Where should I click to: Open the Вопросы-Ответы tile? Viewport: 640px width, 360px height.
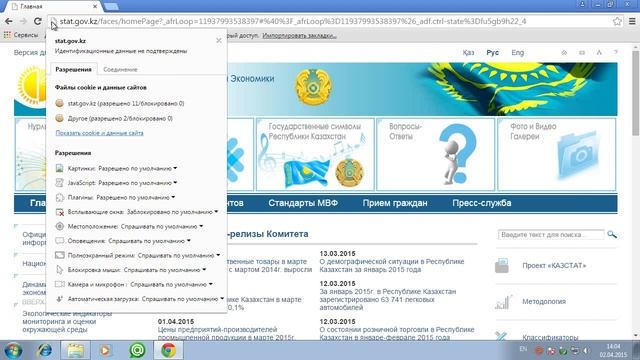[x=436, y=154]
